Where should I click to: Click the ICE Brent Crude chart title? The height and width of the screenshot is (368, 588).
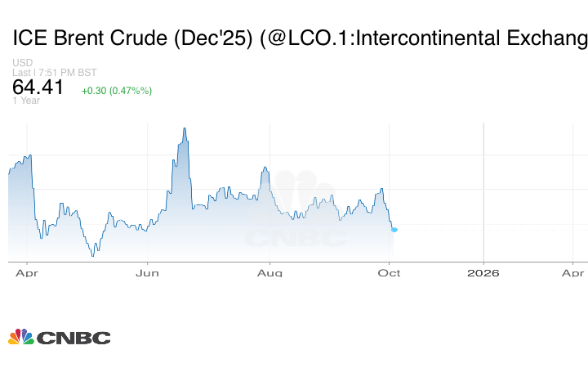point(299,38)
